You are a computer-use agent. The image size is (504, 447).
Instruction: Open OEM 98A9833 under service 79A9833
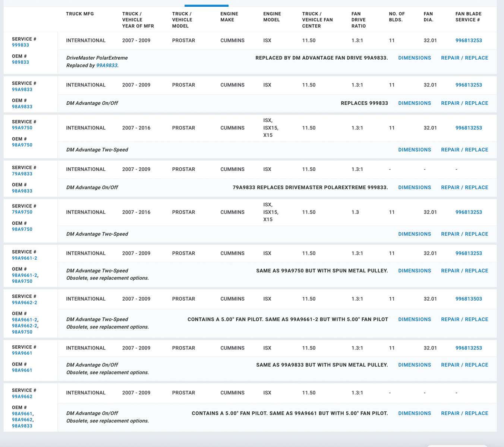tap(22, 191)
